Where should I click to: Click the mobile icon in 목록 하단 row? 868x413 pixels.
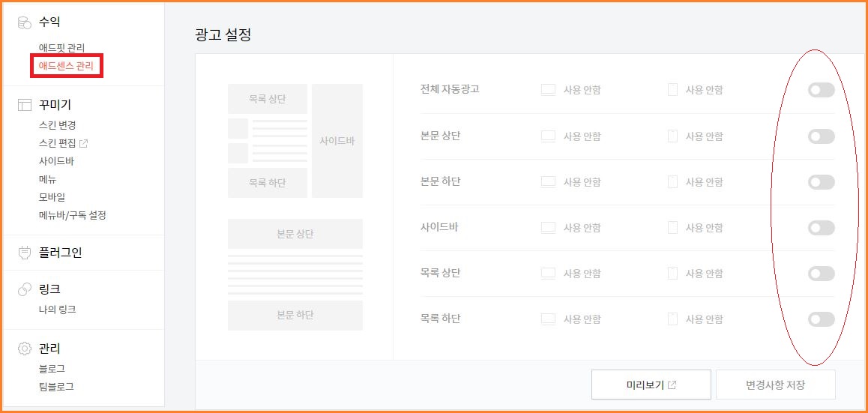click(x=672, y=319)
